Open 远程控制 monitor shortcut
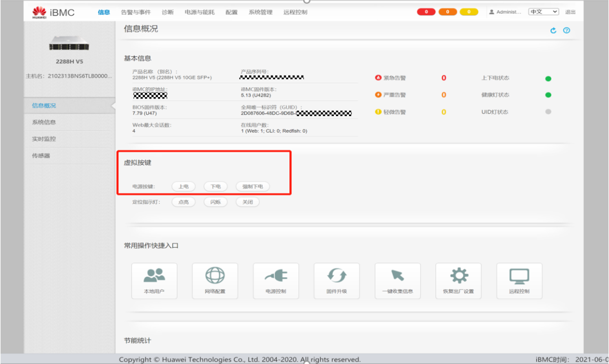 [x=519, y=281]
